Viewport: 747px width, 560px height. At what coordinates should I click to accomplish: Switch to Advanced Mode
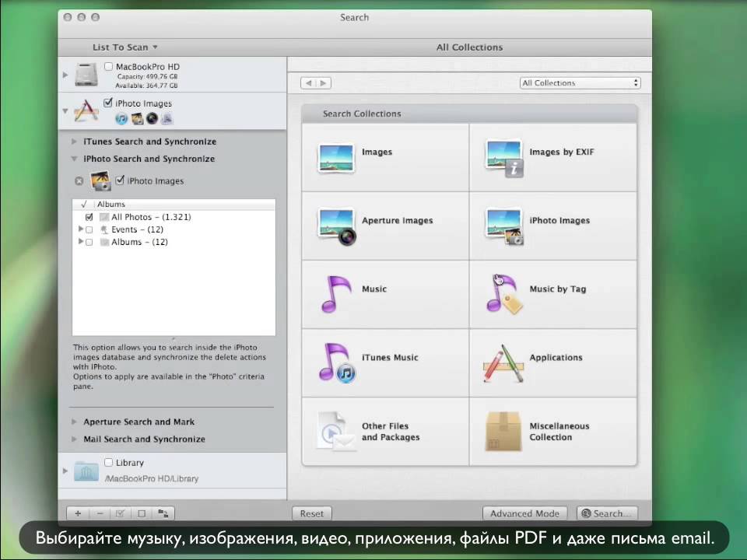524,513
